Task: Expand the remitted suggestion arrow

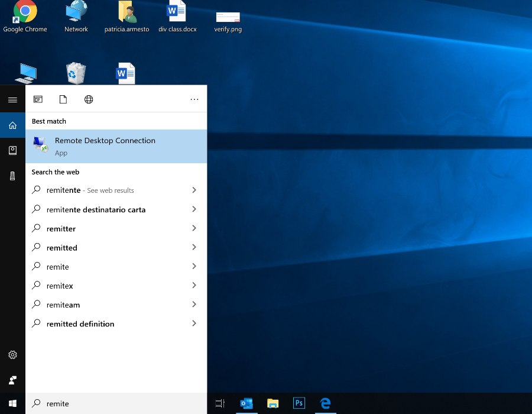Action: [194, 247]
